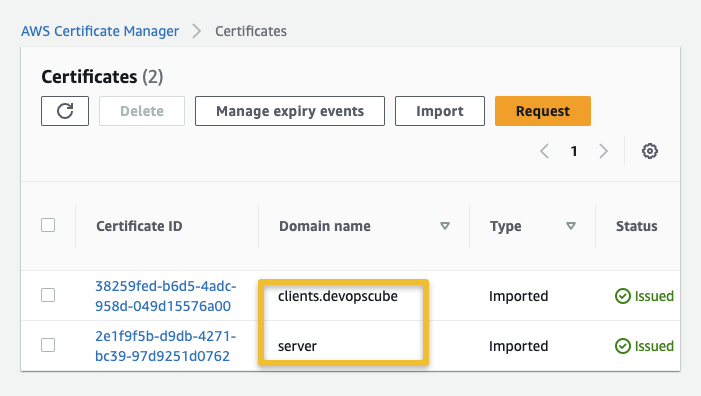Click the Certificates breadcrumb text
This screenshot has height=396, width=701.
click(251, 31)
